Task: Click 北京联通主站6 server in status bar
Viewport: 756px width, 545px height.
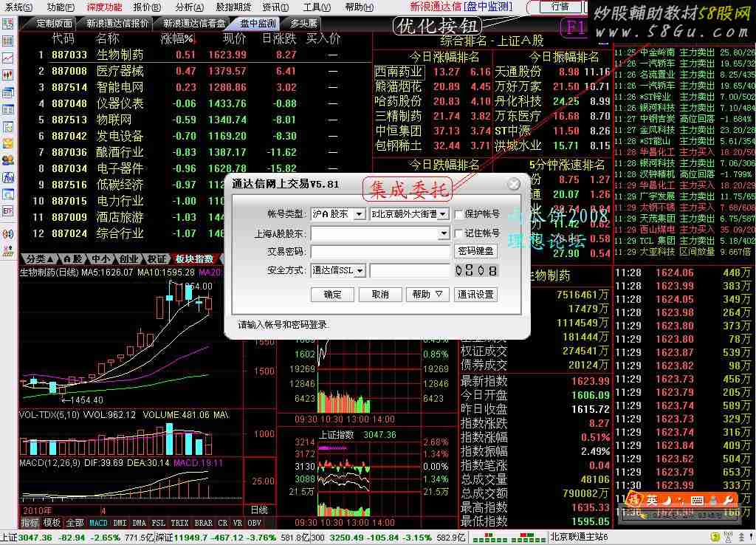Action: [579, 538]
